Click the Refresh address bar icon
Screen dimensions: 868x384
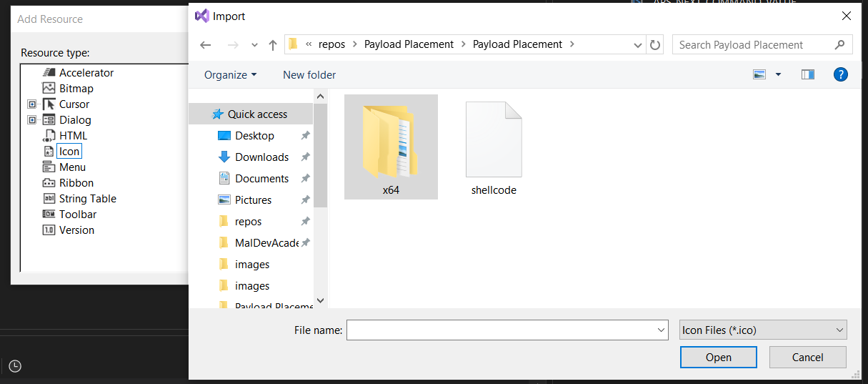click(x=655, y=45)
